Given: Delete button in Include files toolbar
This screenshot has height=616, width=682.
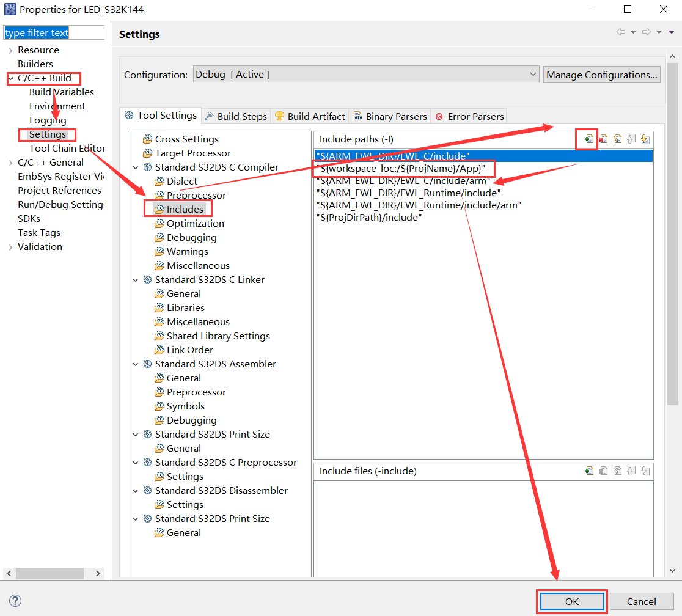Looking at the screenshot, I should pyautogui.click(x=603, y=471).
